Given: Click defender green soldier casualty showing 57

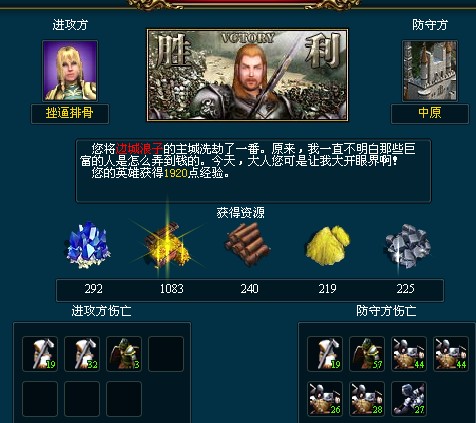Looking at the screenshot, I should 367,354.
